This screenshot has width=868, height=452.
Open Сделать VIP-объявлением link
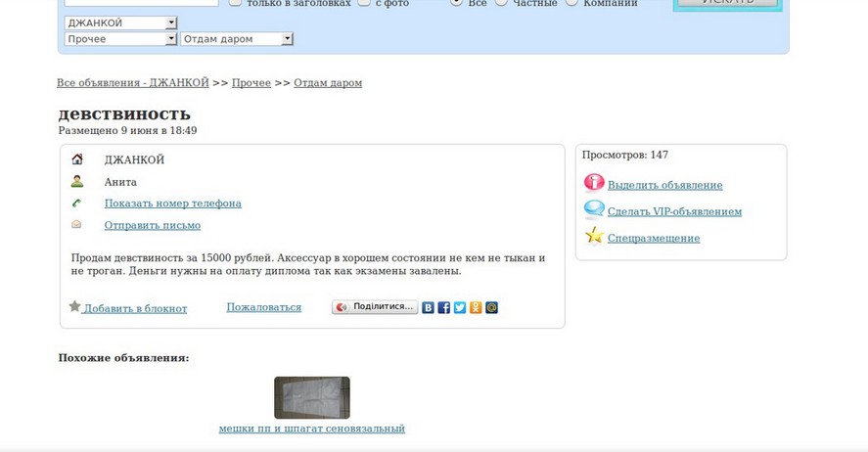click(674, 211)
